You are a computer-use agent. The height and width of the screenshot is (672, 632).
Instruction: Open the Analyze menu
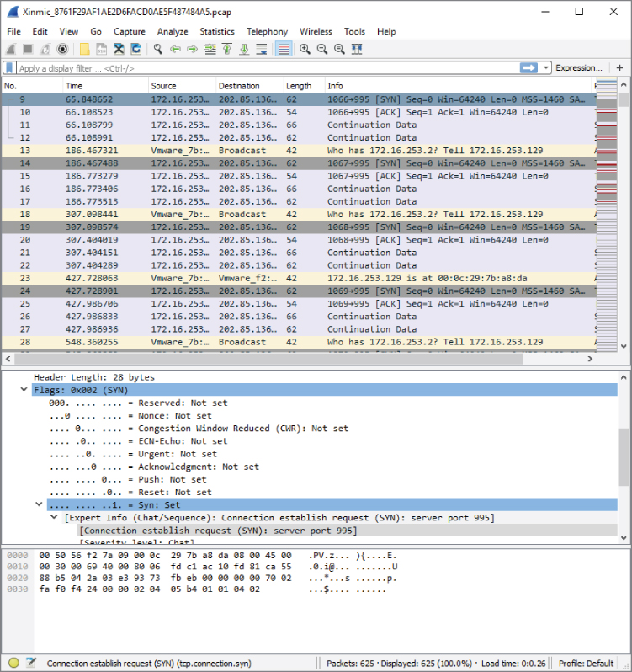(173, 32)
